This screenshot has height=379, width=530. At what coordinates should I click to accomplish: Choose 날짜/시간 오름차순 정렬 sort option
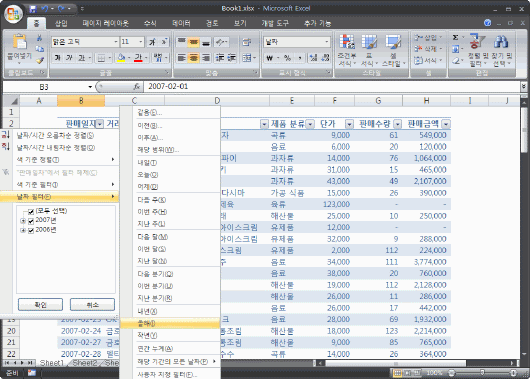click(59, 136)
